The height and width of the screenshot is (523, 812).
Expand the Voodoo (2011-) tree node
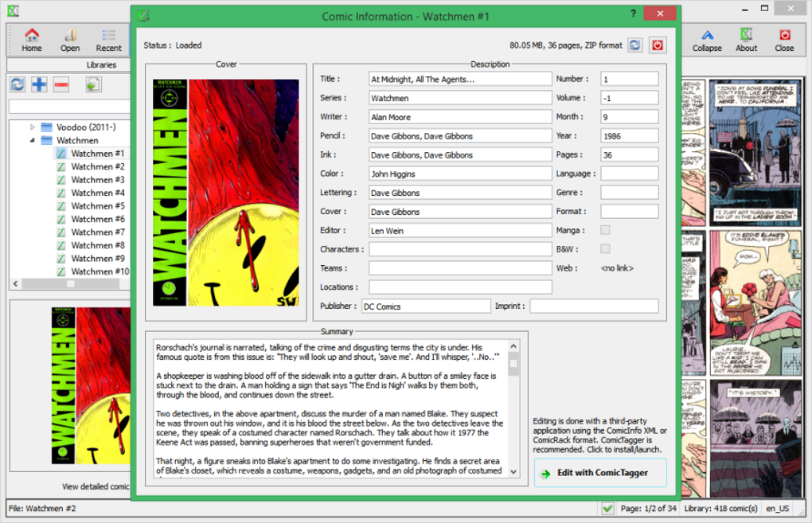coord(32,127)
